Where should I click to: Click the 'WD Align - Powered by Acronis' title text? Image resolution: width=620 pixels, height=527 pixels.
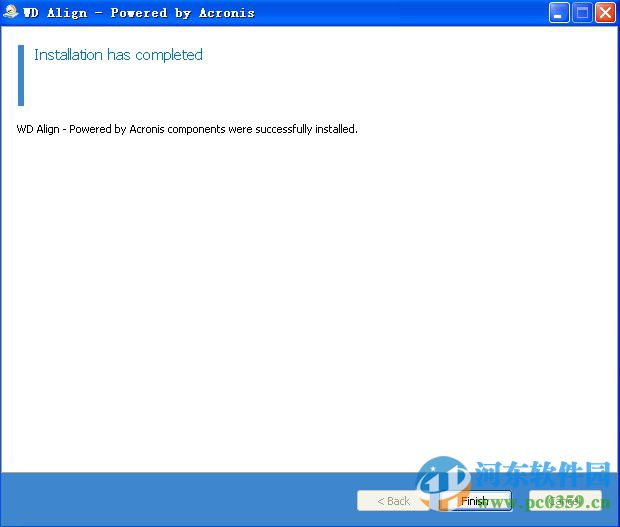point(138,13)
